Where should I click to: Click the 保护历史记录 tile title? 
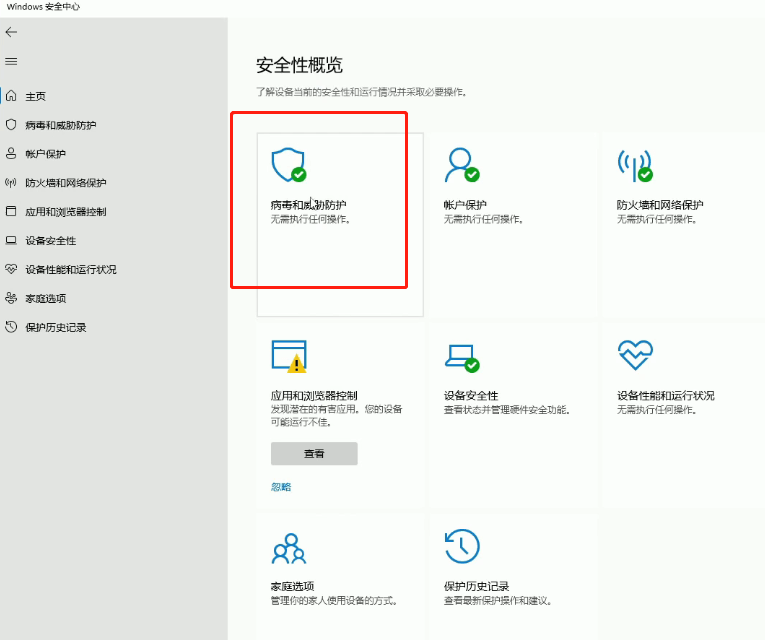tap(476, 586)
